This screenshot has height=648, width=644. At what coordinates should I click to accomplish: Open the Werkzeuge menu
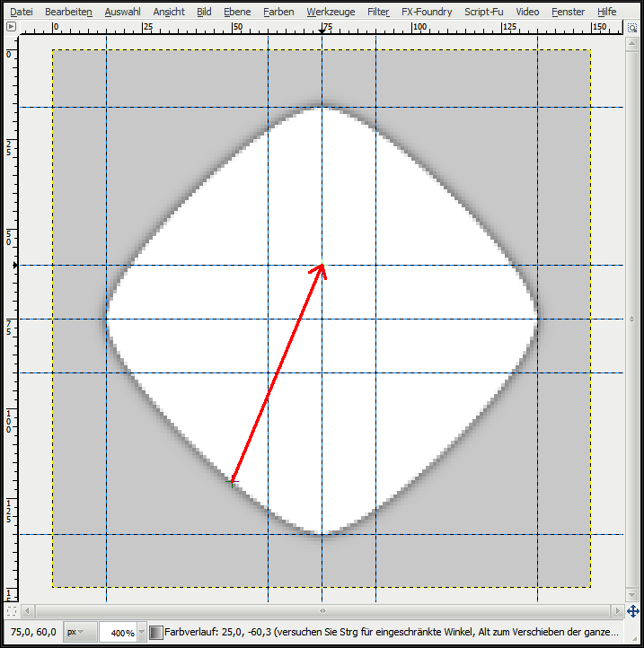pyautogui.click(x=331, y=12)
